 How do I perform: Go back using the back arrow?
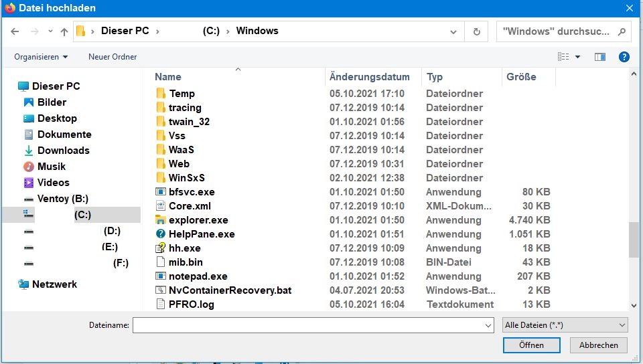coord(15,31)
